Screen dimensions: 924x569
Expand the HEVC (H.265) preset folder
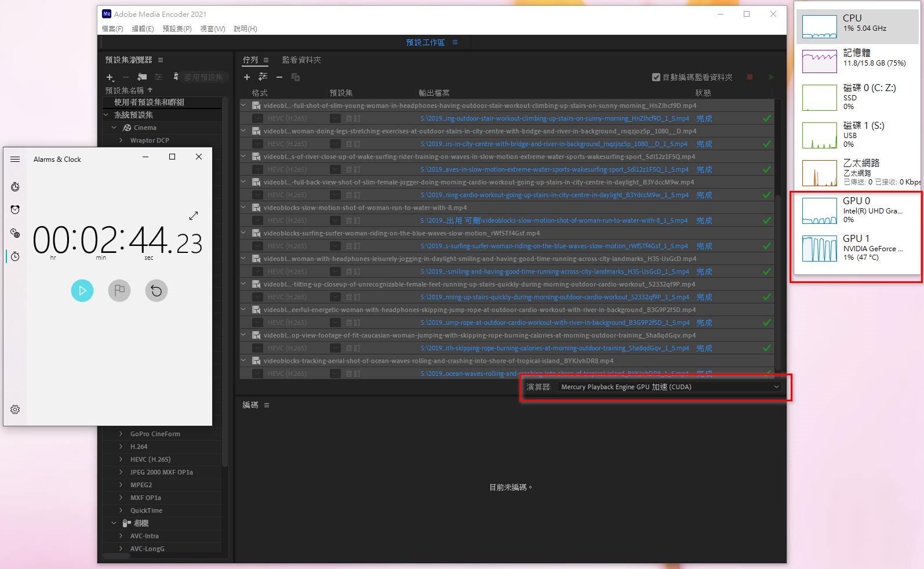click(x=121, y=459)
